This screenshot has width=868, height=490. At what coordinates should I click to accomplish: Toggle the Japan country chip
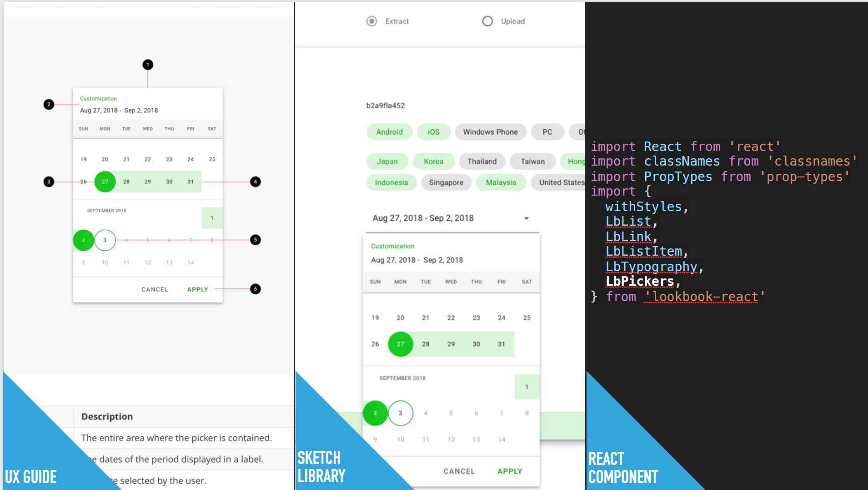coord(387,162)
